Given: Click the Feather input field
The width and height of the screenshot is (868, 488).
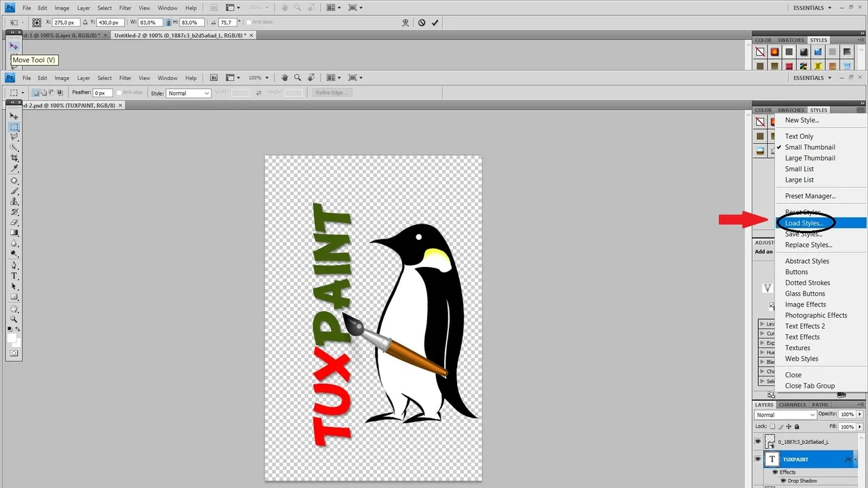Looking at the screenshot, I should pyautogui.click(x=102, y=93).
